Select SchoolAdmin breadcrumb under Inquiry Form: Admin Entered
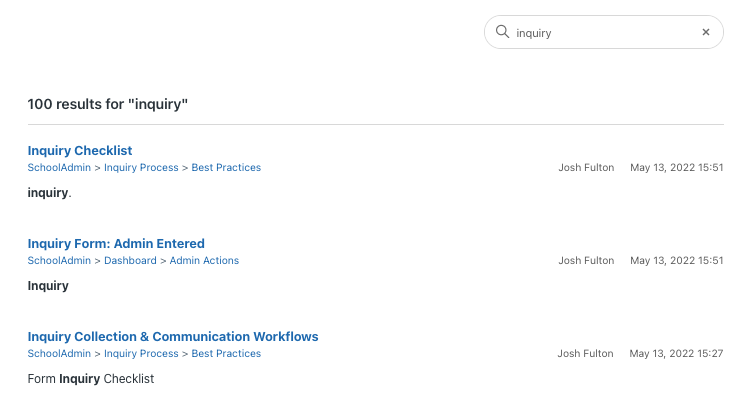The width and height of the screenshot is (746, 394). coord(59,261)
